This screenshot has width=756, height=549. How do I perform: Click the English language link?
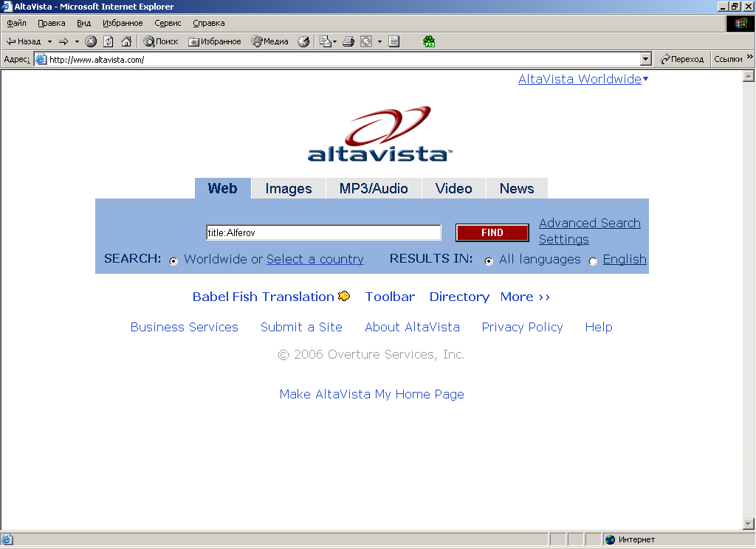click(x=625, y=259)
